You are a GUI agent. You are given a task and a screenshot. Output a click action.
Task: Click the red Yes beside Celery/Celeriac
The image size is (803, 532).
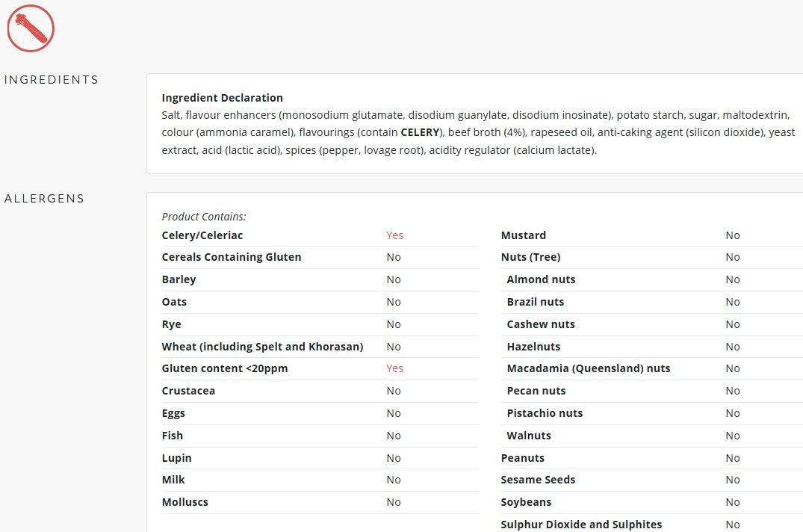coord(394,235)
